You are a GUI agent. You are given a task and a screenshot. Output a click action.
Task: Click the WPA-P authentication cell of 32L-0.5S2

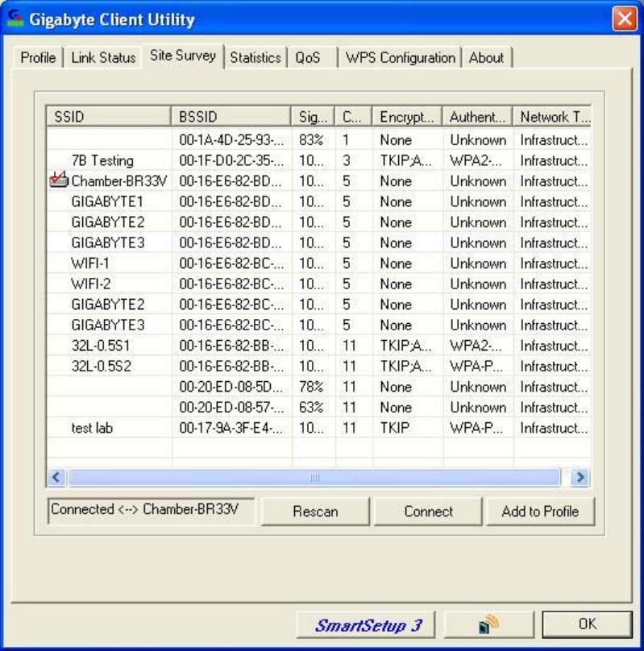coord(476,366)
